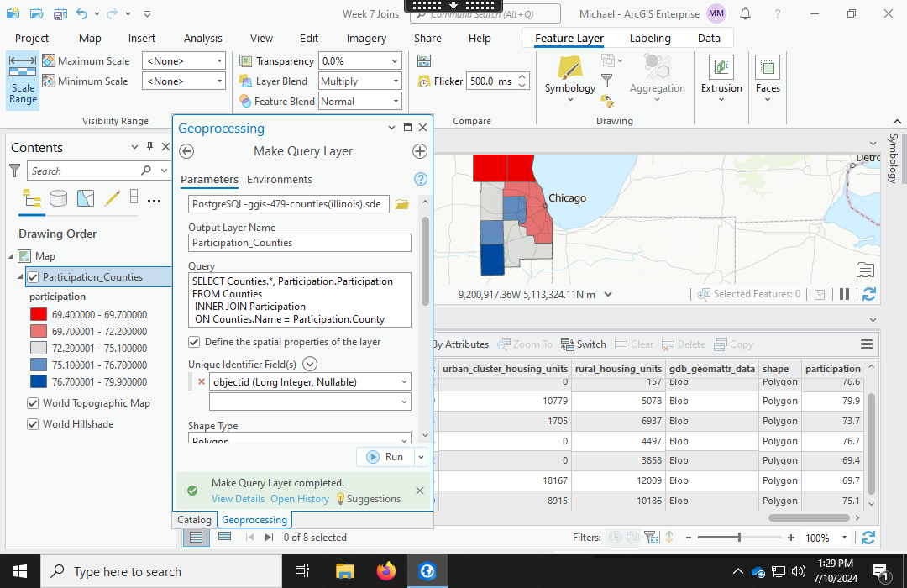
Task: Show all records table view icon
Action: (x=196, y=537)
